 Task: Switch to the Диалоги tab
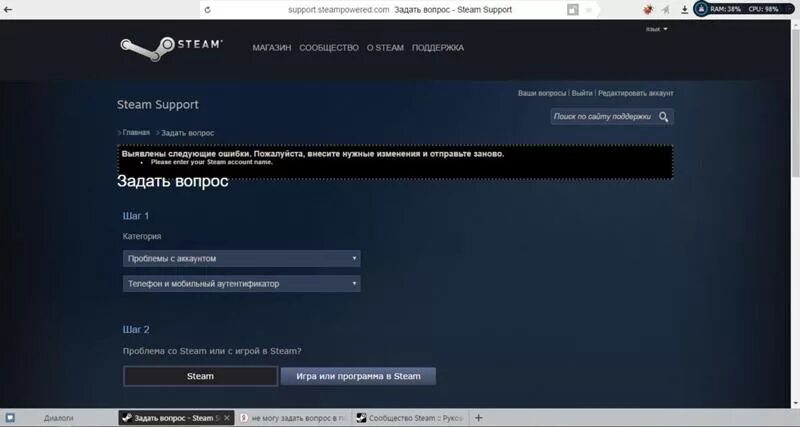(x=59, y=418)
